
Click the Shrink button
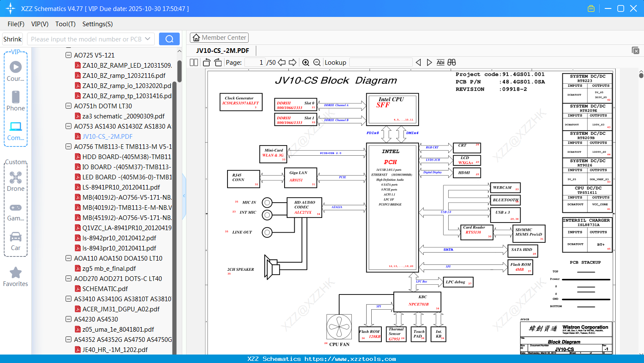point(13,39)
